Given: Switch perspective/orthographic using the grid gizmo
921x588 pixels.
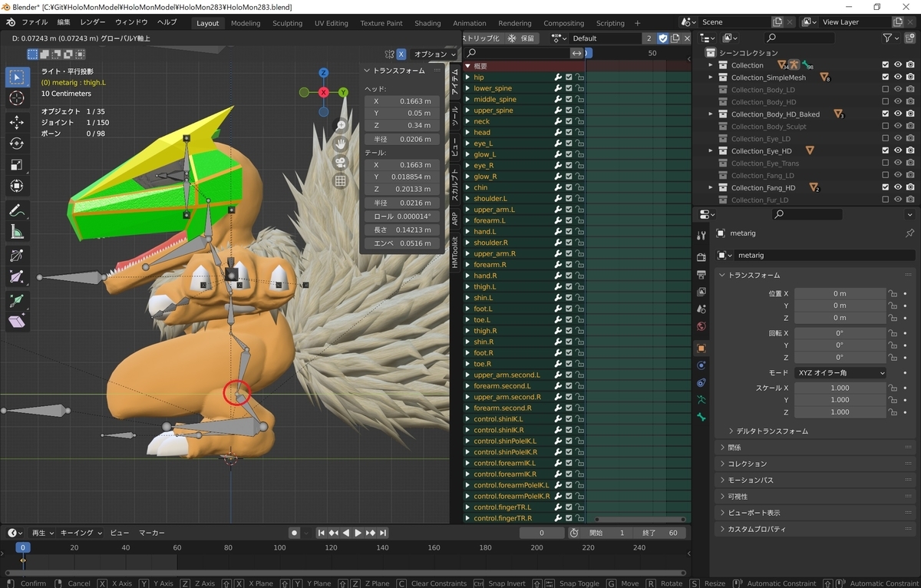Looking at the screenshot, I should click(341, 181).
